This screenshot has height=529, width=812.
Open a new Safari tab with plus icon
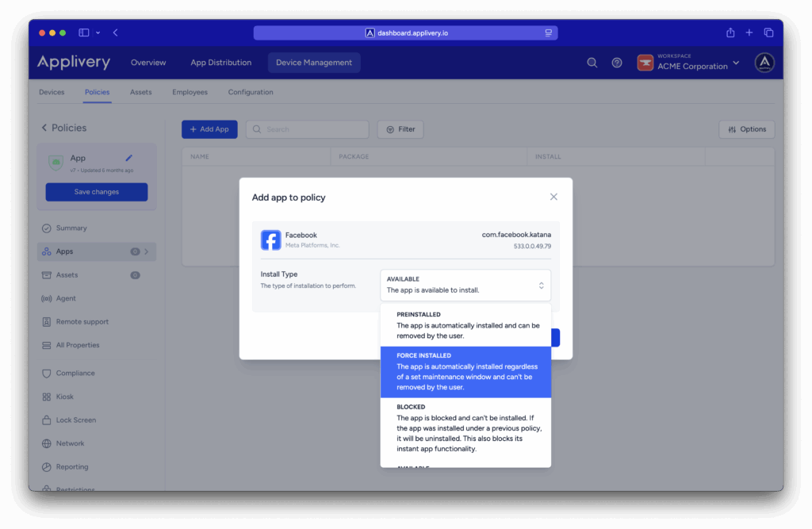(749, 33)
